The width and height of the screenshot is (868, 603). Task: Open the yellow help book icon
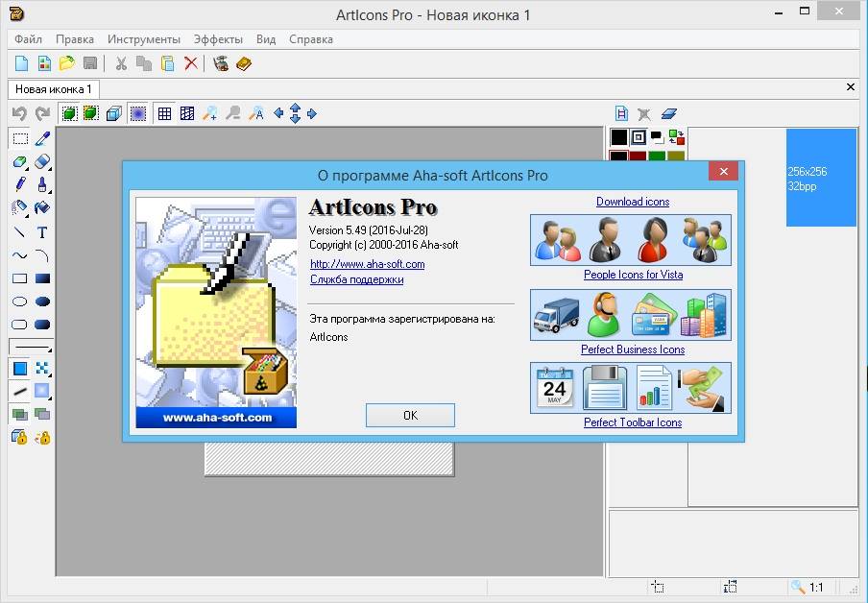[244, 63]
